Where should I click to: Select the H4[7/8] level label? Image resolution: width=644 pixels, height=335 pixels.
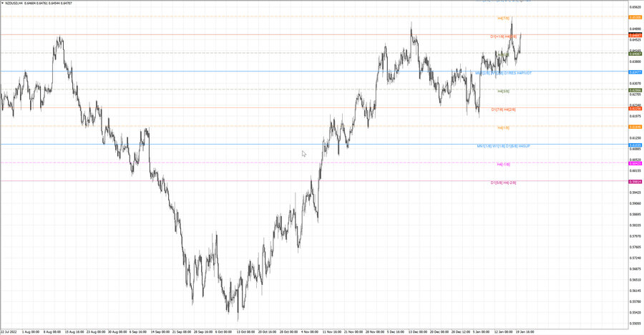504,19
